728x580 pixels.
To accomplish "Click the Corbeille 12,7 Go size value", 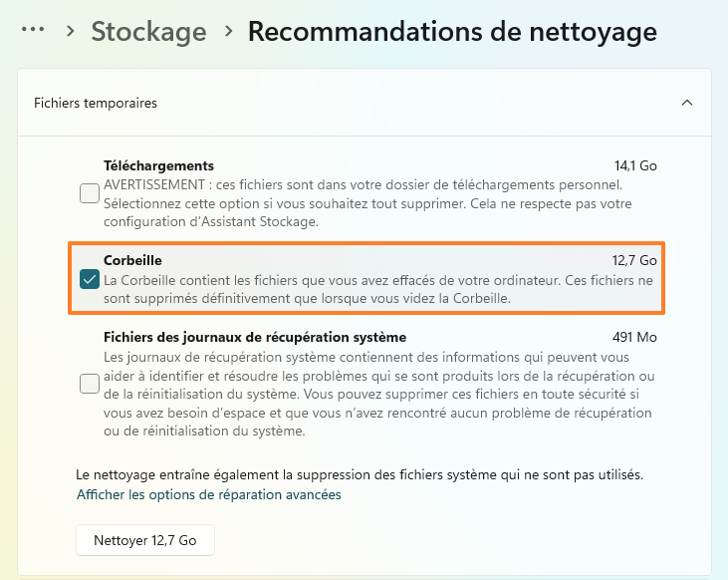I will (x=634, y=260).
